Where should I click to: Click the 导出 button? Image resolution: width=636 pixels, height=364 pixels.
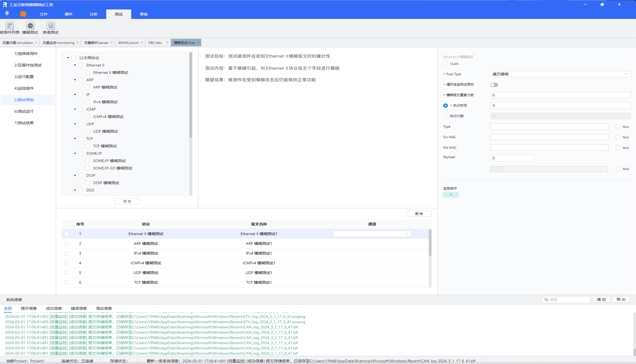621,300
